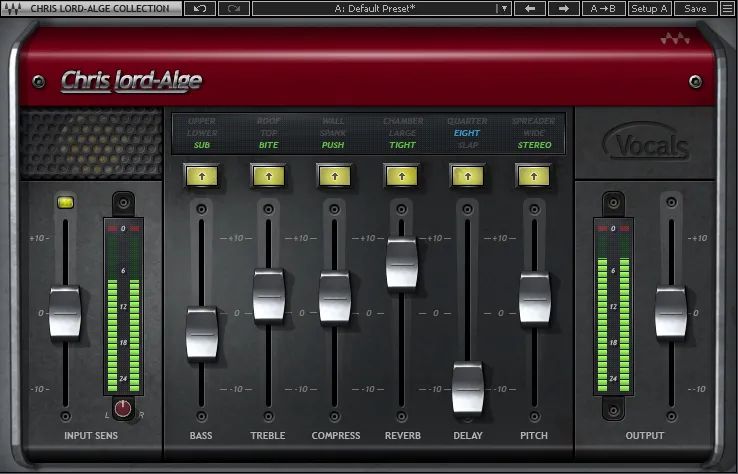
Task: Select UPPER bass mode label
Action: click(202, 121)
